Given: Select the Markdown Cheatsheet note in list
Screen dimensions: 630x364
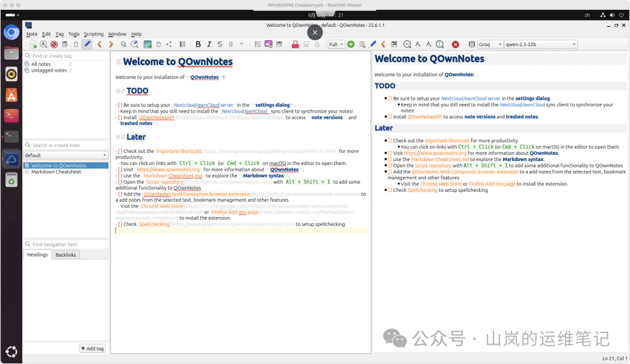Looking at the screenshot, I should tap(56, 172).
